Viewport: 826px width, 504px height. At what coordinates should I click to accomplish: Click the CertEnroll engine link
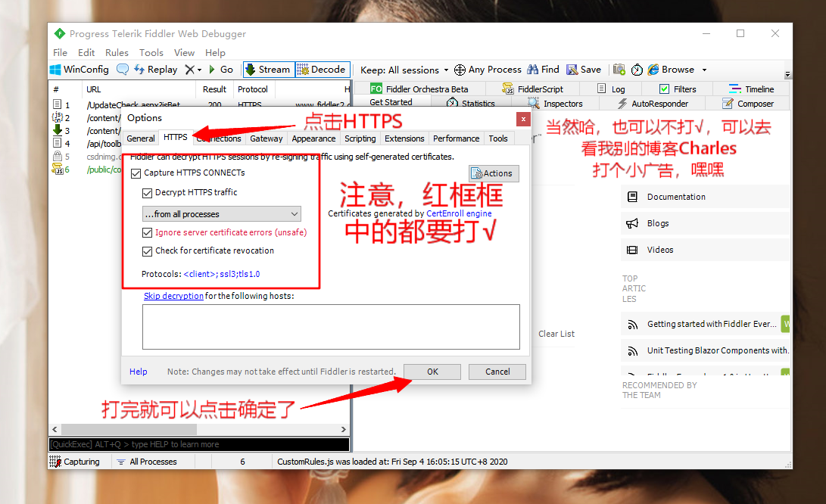[x=459, y=213]
